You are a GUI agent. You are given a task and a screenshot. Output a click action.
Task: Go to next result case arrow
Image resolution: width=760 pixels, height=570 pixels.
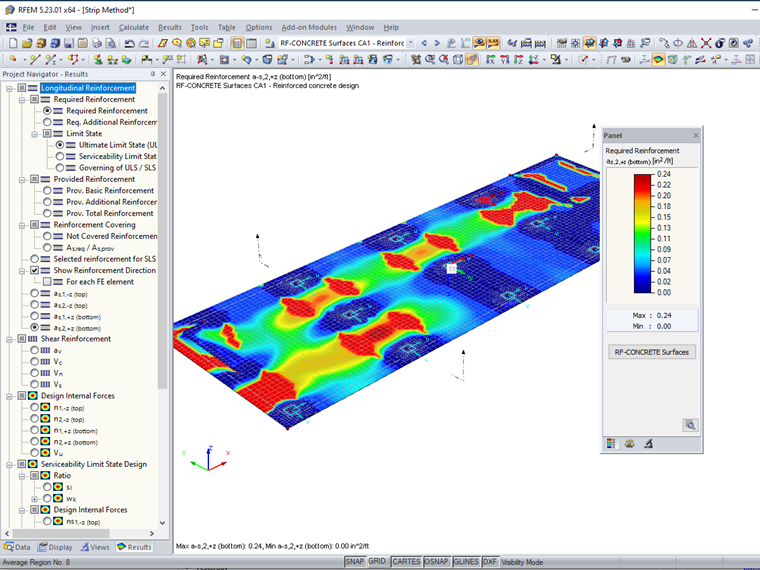click(x=437, y=43)
